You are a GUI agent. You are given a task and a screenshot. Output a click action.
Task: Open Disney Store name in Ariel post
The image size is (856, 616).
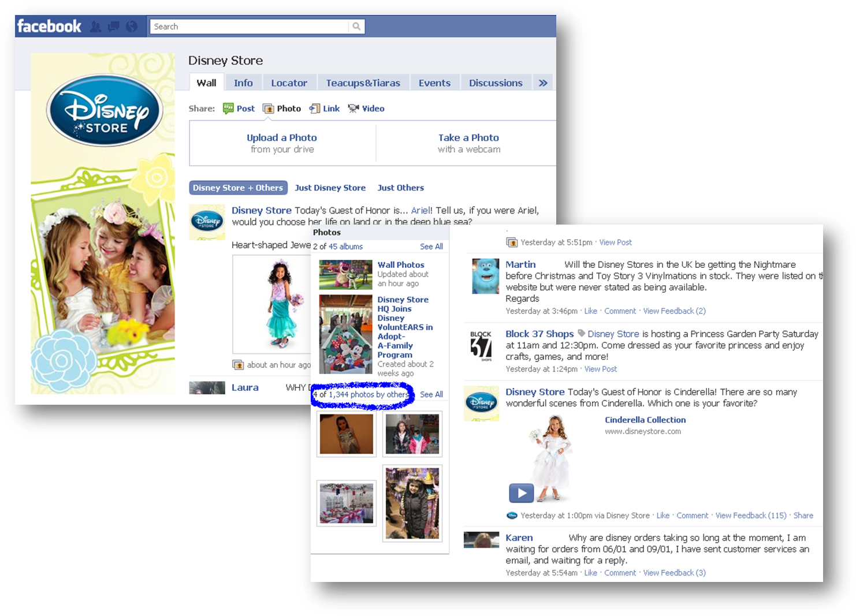261,210
